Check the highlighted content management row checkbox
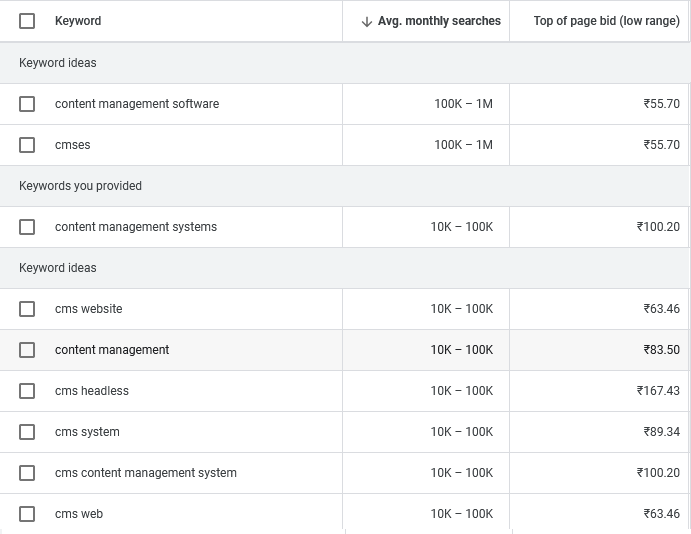Screen dimensions: 691x534 [27, 350]
